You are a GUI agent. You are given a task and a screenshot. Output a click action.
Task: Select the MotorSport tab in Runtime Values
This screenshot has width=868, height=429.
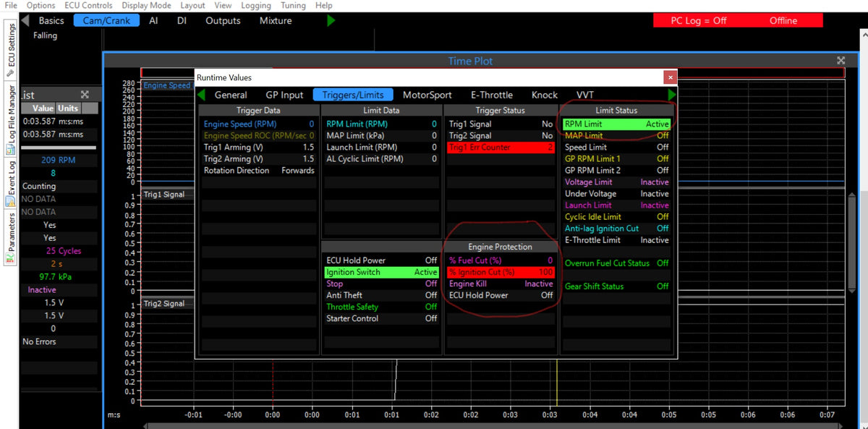coord(427,95)
